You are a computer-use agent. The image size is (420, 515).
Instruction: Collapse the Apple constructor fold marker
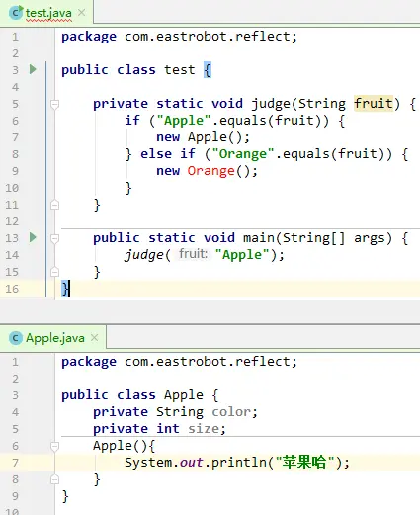coord(55,446)
